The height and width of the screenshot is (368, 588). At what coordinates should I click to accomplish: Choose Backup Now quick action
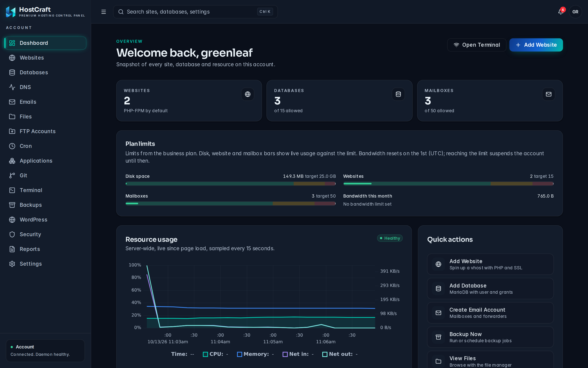click(490, 337)
